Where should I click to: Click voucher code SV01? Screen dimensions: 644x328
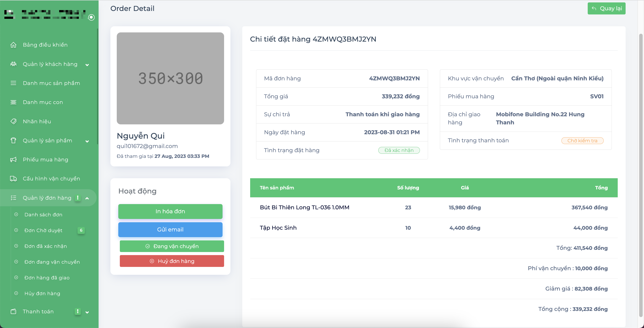pos(597,96)
